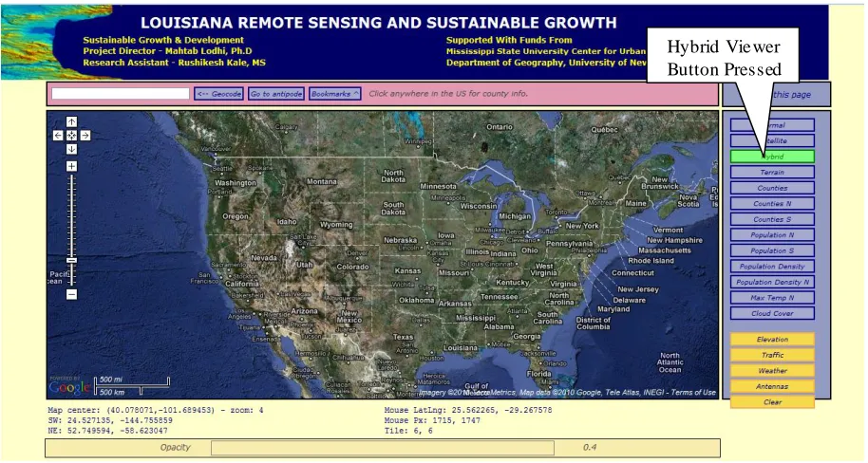Click Montana label on the map
This screenshot has width=868, height=463.
coord(322,181)
